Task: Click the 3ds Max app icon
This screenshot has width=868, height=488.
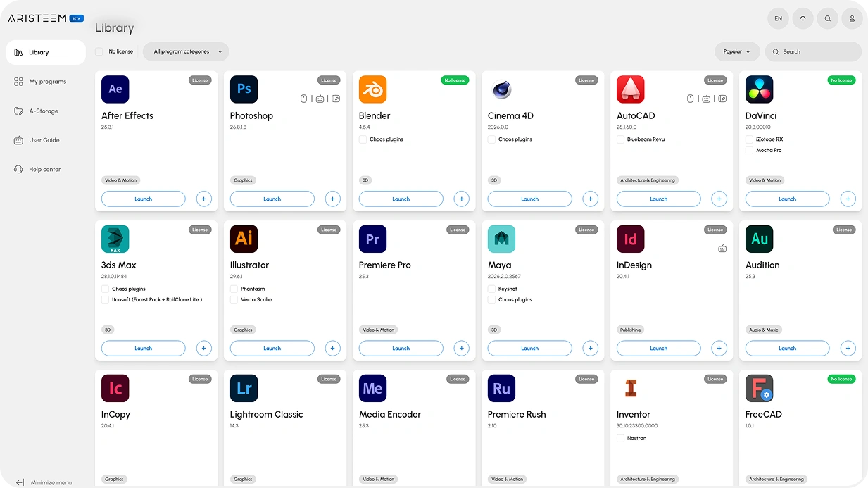Action: coord(115,239)
